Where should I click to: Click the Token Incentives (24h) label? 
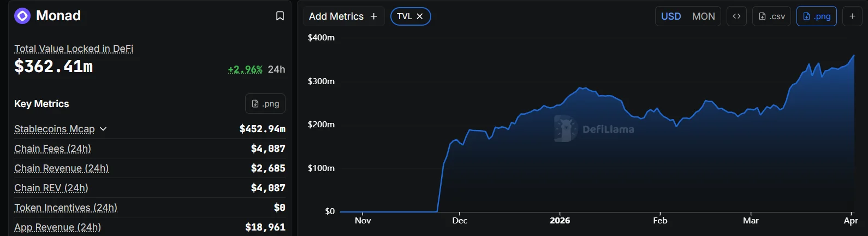click(x=66, y=208)
